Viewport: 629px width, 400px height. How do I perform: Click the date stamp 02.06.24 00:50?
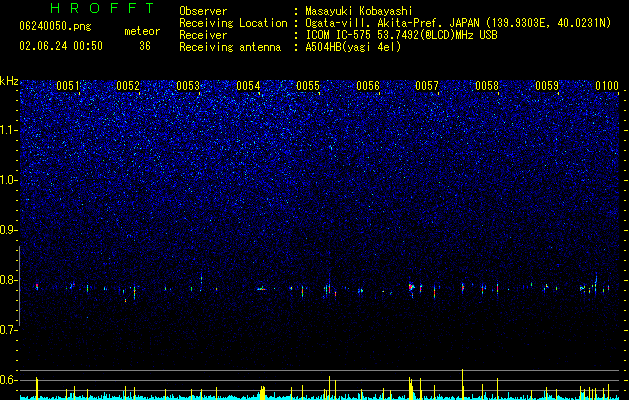point(61,46)
